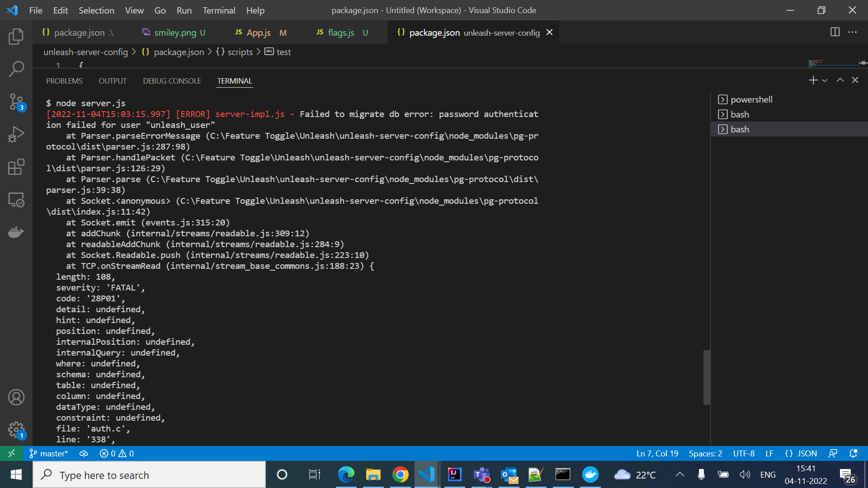Open the Docker extension panel

click(x=16, y=232)
